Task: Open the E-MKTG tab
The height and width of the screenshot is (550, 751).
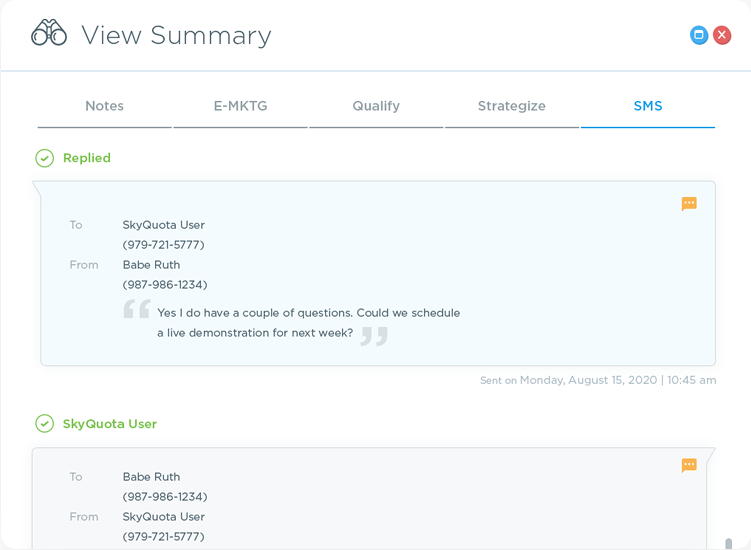Action: click(x=240, y=106)
